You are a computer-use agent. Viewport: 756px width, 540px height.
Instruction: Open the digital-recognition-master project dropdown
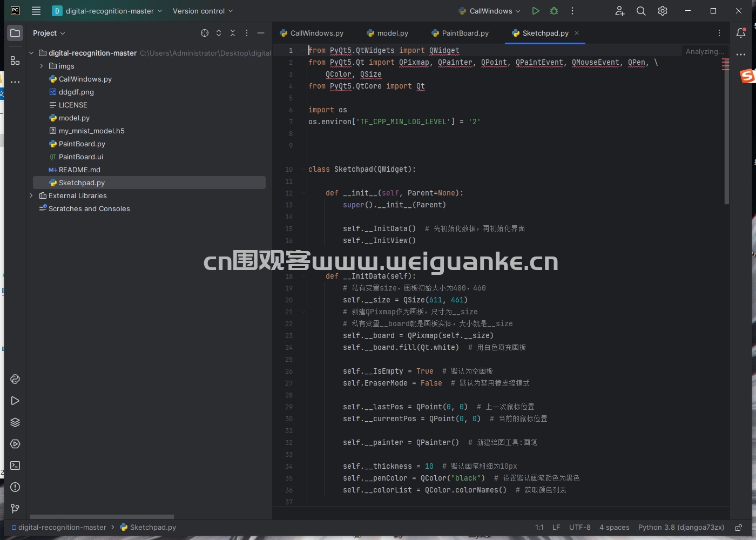click(x=107, y=11)
